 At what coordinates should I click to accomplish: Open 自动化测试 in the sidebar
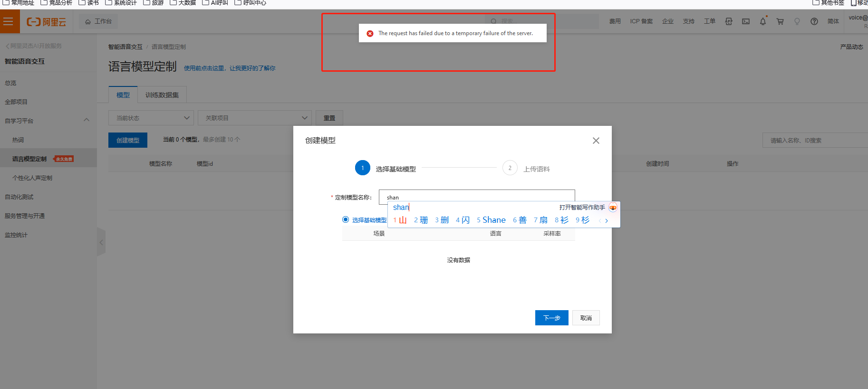coord(19,197)
